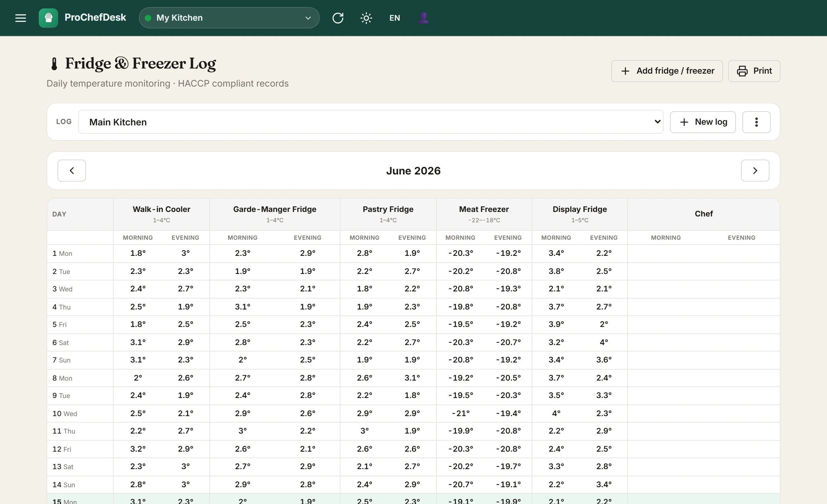
Task: Select Display Fridge morning 3.9° on 5 Fri
Action: pyautogui.click(x=556, y=324)
